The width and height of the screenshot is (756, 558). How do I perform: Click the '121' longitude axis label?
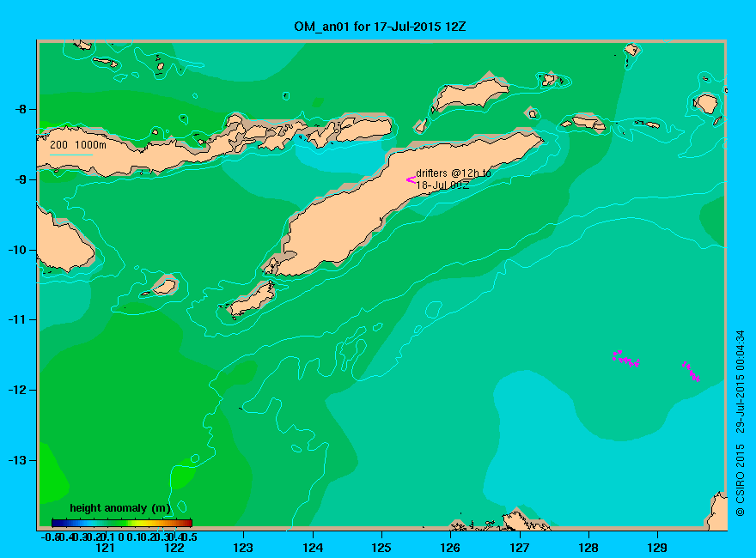click(x=105, y=548)
